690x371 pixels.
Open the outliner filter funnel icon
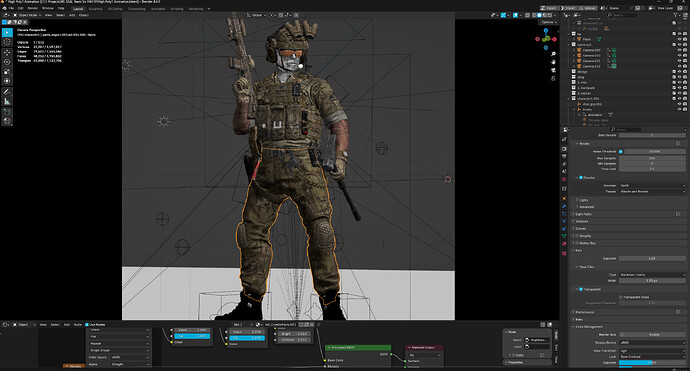[675, 15]
